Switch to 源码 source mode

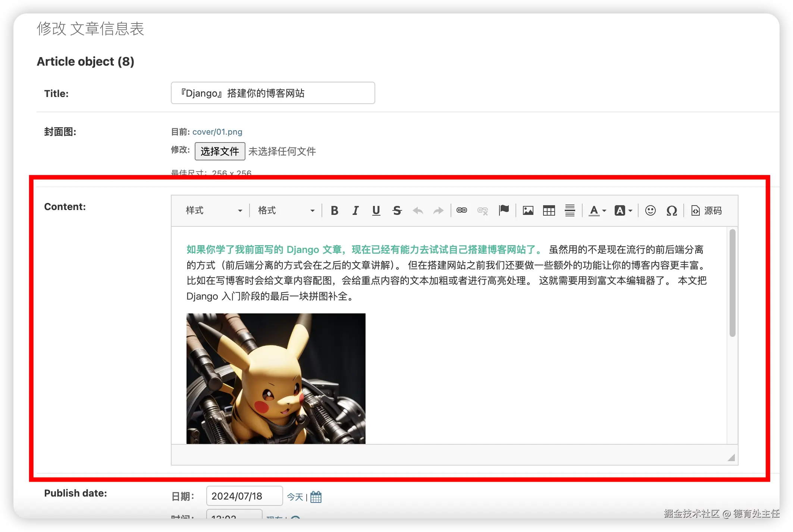coord(707,211)
